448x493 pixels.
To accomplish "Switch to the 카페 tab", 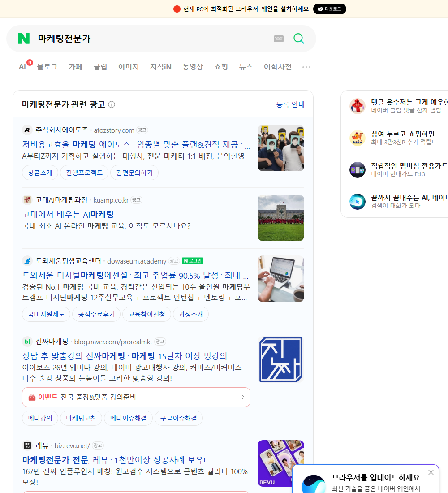I will coord(75,67).
